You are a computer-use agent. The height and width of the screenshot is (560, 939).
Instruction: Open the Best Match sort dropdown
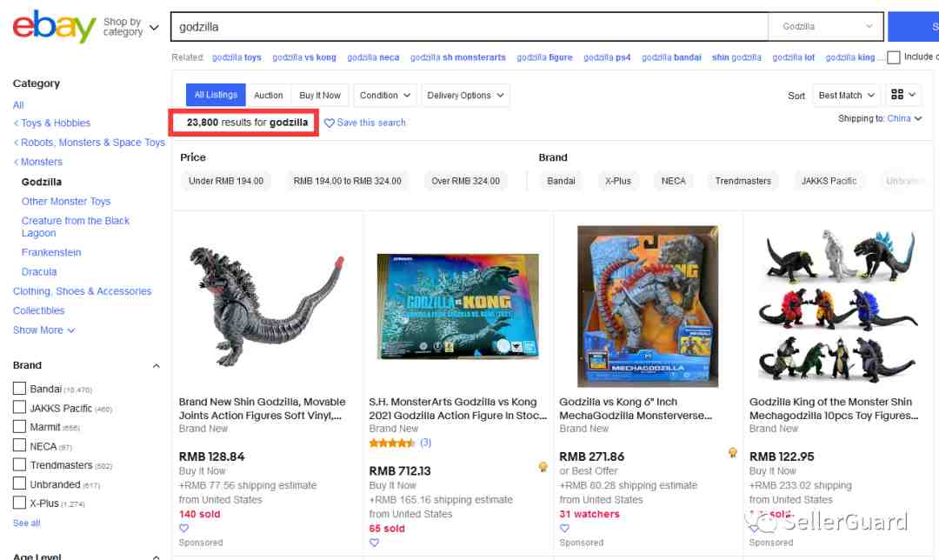click(x=846, y=96)
